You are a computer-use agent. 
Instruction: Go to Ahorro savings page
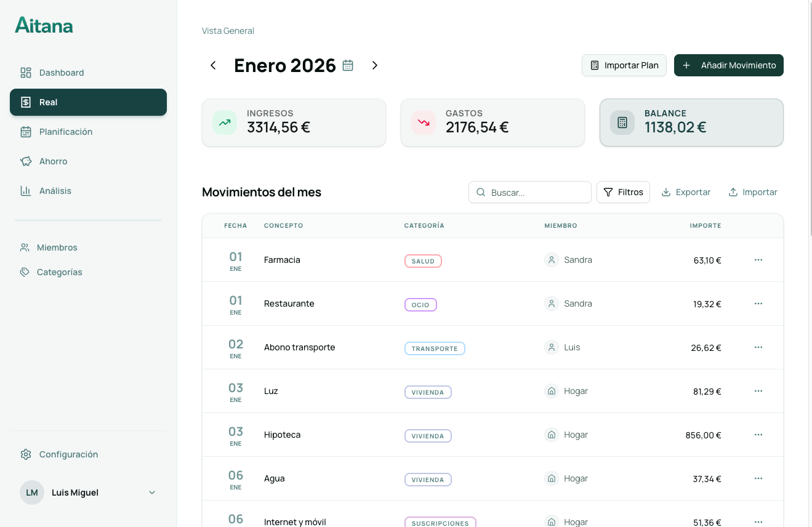[53, 161]
